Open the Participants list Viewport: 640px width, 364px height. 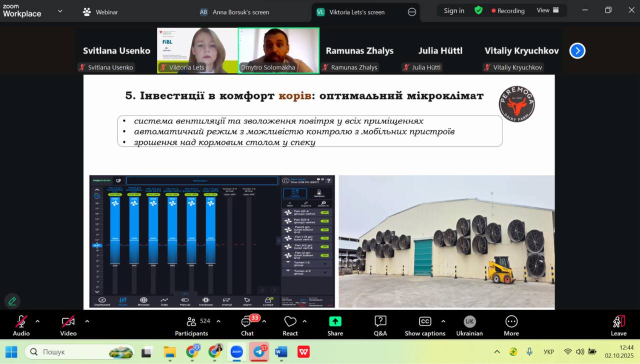tap(191, 325)
